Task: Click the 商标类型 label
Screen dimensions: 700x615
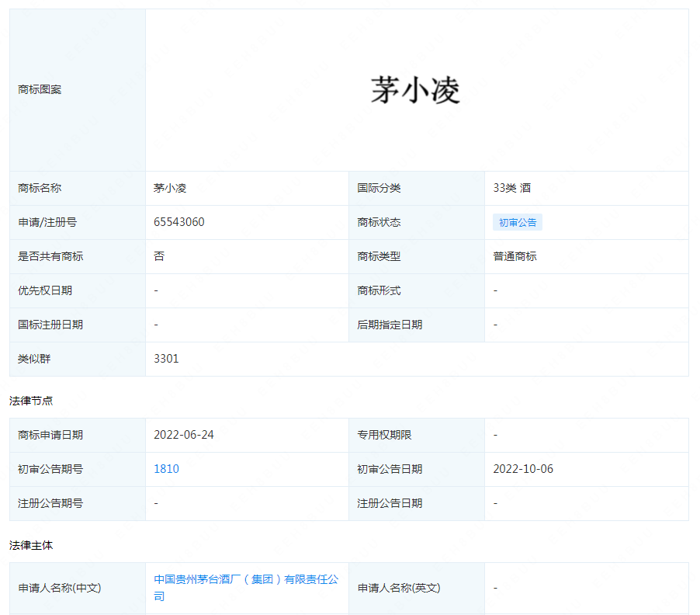Action: tap(379, 256)
